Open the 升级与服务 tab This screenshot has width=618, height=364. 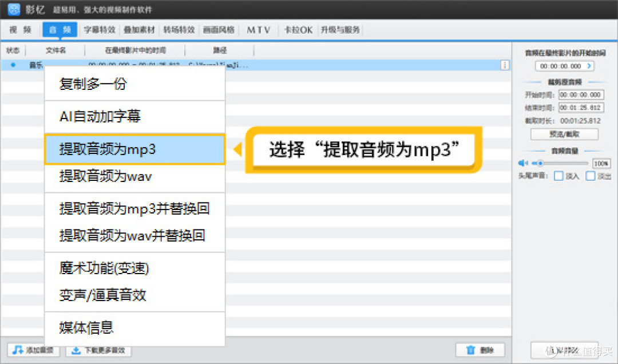(340, 30)
